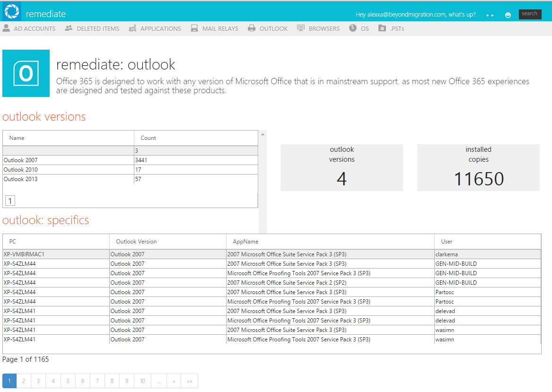This screenshot has height=392, width=552.
Task: Click the count value 17
Action: 138,170
